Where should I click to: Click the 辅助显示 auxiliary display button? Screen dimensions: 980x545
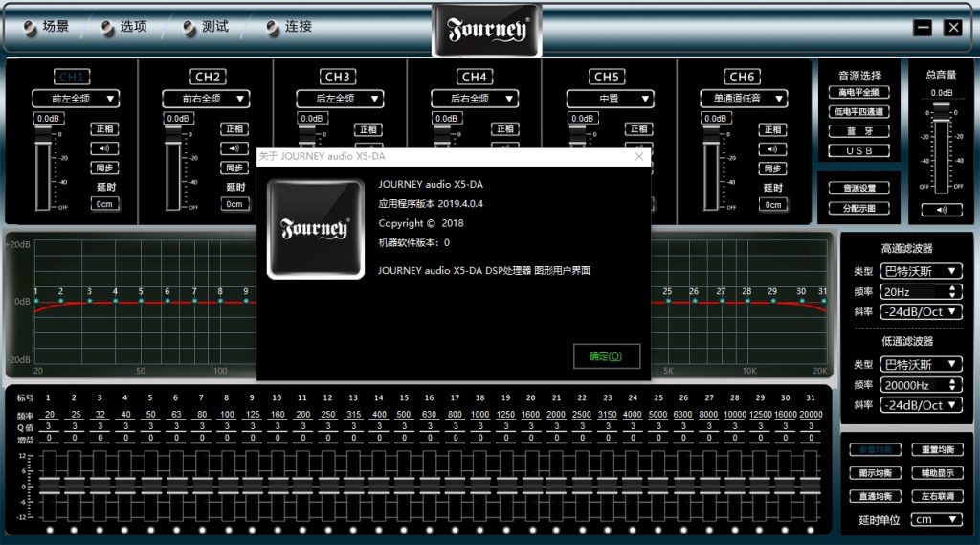[x=938, y=473]
